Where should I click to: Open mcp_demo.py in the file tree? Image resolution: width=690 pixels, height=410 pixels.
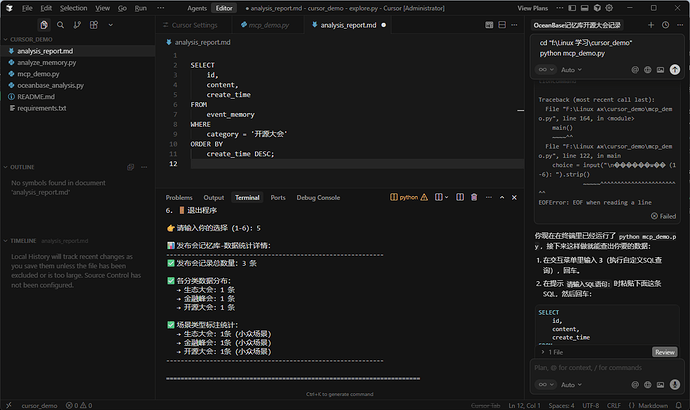pyautogui.click(x=38, y=74)
